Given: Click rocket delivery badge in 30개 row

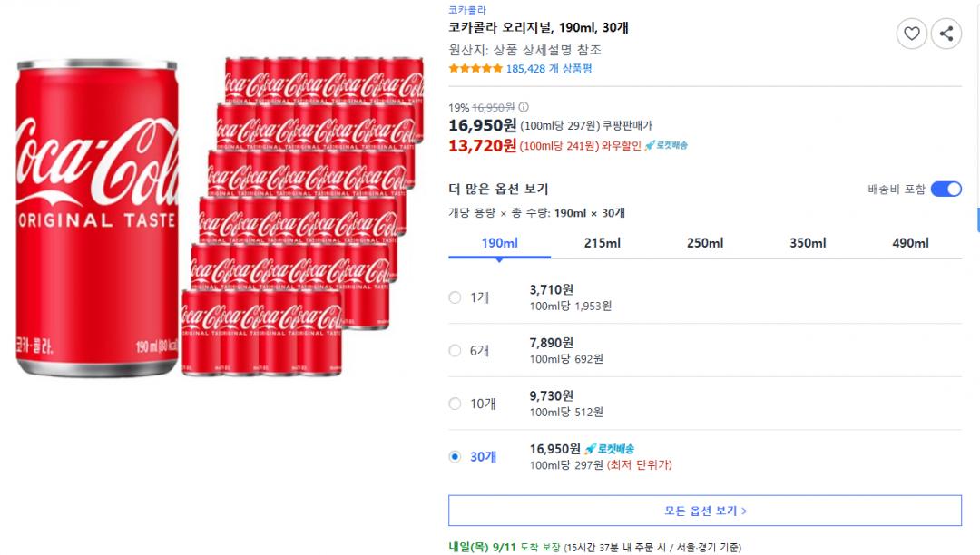Looking at the screenshot, I should click(x=609, y=449).
